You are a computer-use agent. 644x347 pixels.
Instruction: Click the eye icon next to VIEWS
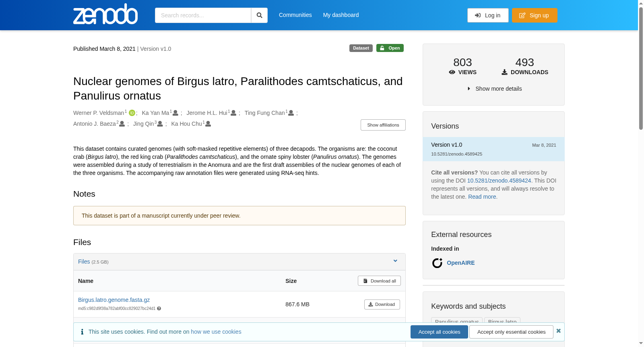[x=452, y=72]
